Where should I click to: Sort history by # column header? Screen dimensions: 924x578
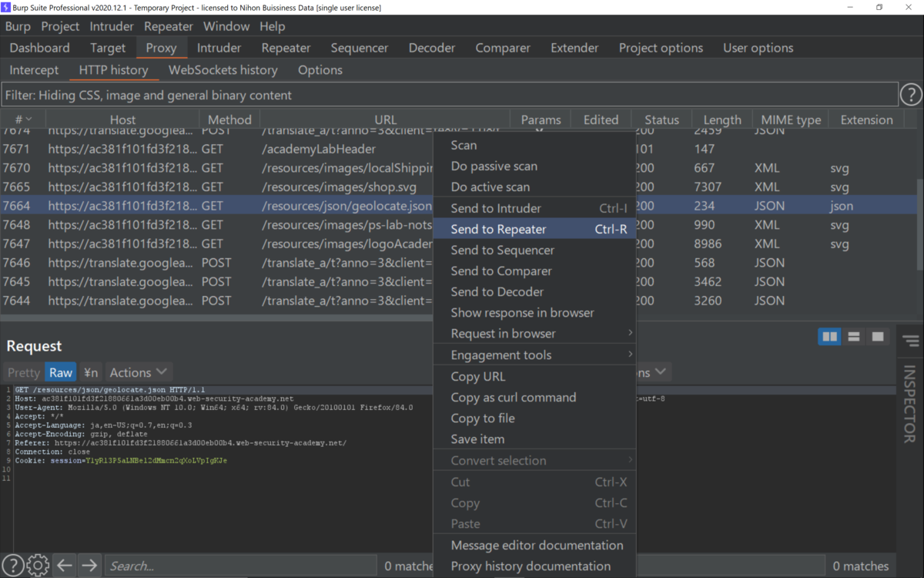[x=23, y=119]
